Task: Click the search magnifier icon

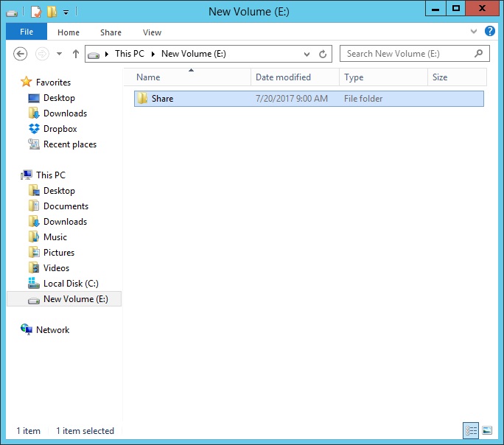Action: 479,54
